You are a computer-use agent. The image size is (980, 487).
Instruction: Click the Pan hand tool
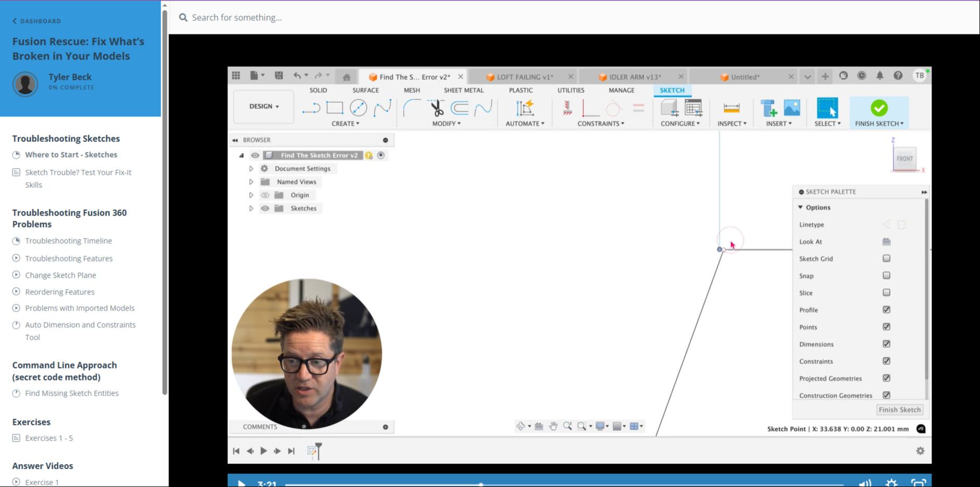tap(553, 426)
